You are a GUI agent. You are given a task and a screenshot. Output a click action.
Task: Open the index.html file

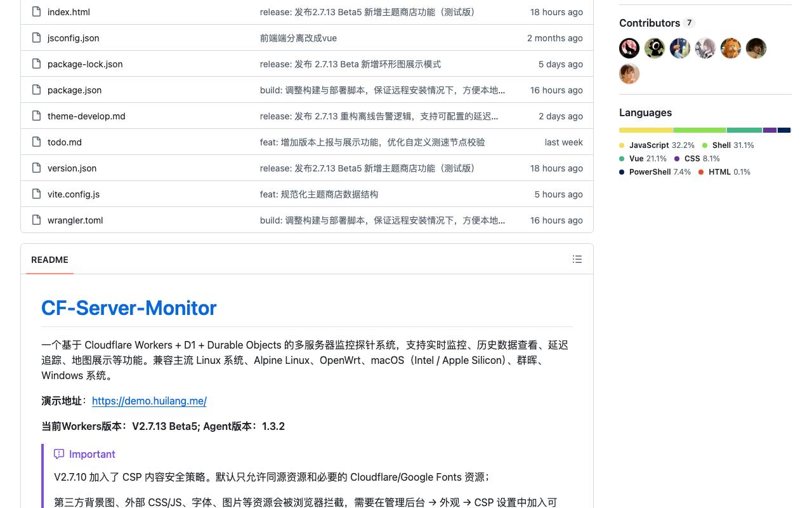click(x=69, y=12)
